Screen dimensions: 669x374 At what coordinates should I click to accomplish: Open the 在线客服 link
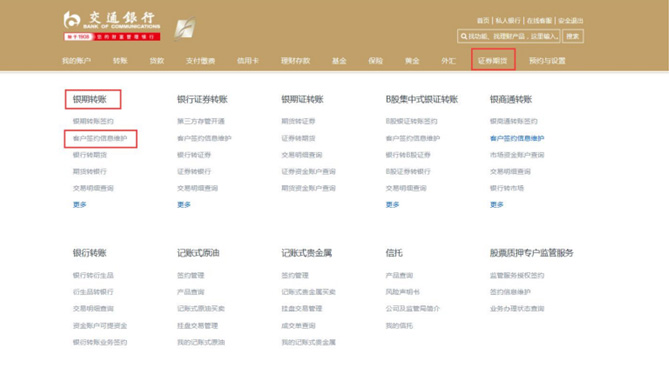click(x=539, y=20)
